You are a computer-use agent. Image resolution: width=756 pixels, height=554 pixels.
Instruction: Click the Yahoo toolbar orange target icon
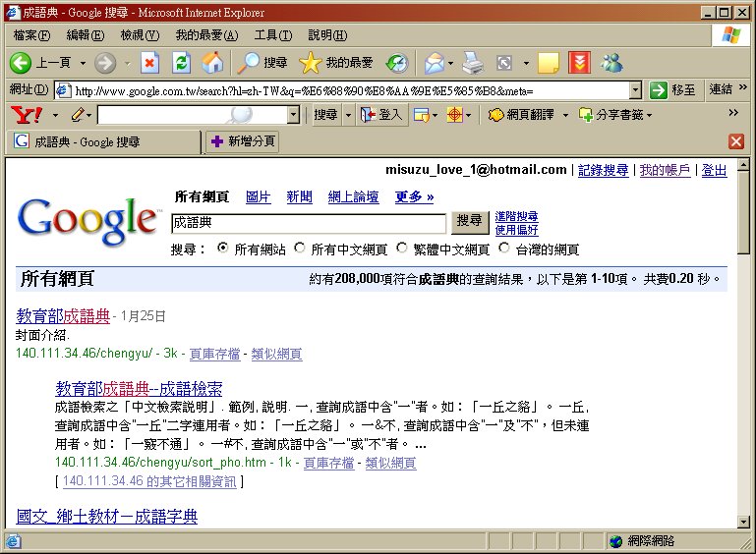454,115
